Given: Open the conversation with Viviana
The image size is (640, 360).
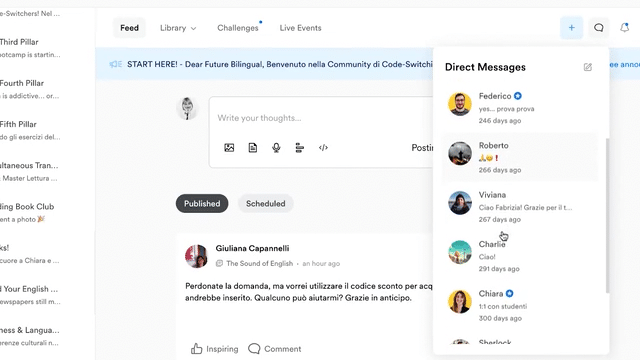Looking at the screenshot, I should click(x=520, y=207).
